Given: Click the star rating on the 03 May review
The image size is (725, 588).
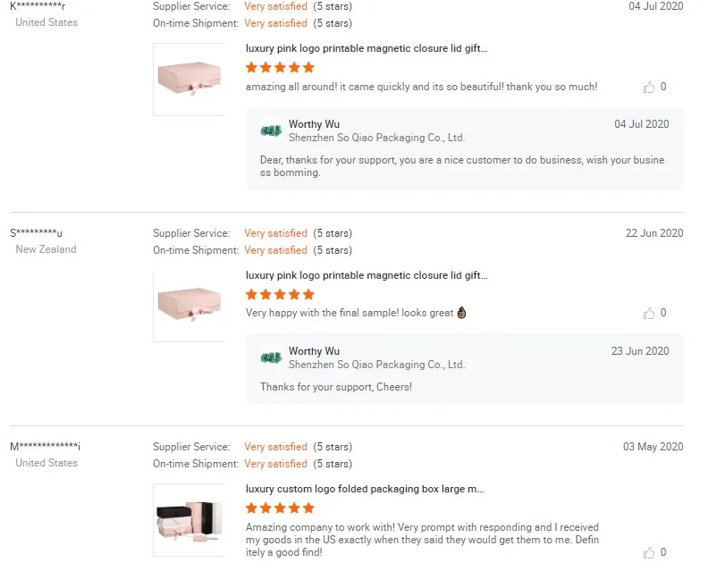Looking at the screenshot, I should [x=280, y=508].
